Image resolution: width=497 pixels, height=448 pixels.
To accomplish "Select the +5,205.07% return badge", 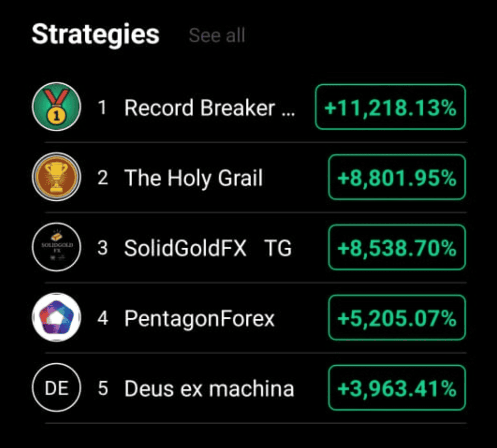I will (397, 318).
